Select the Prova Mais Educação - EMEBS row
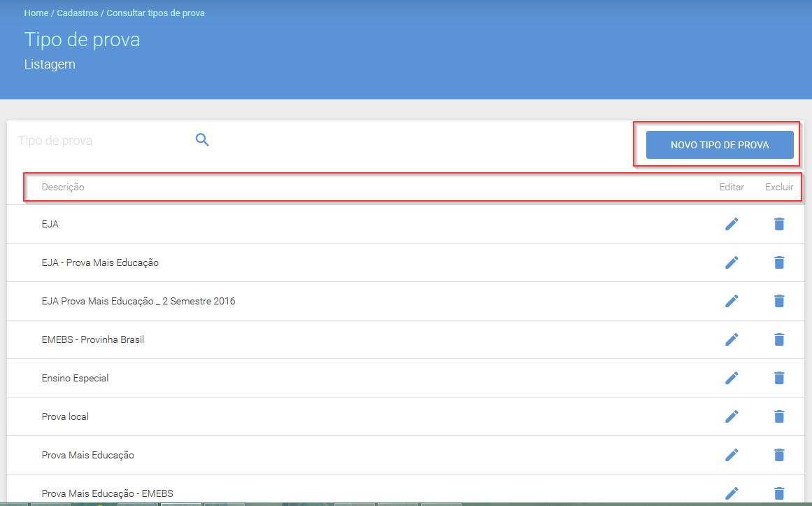The image size is (812, 506). coord(406,493)
